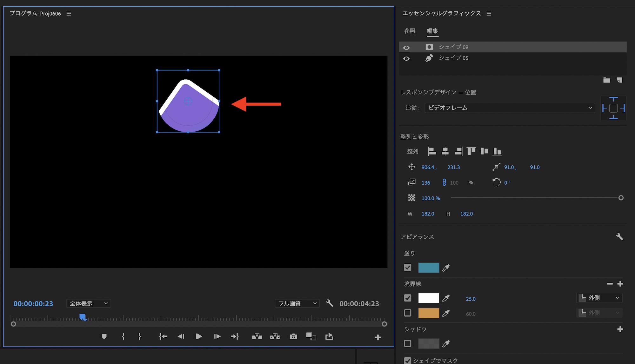The width and height of the screenshot is (635, 364).
Task: Hide the シェイプ 09 layer
Action: tap(406, 47)
